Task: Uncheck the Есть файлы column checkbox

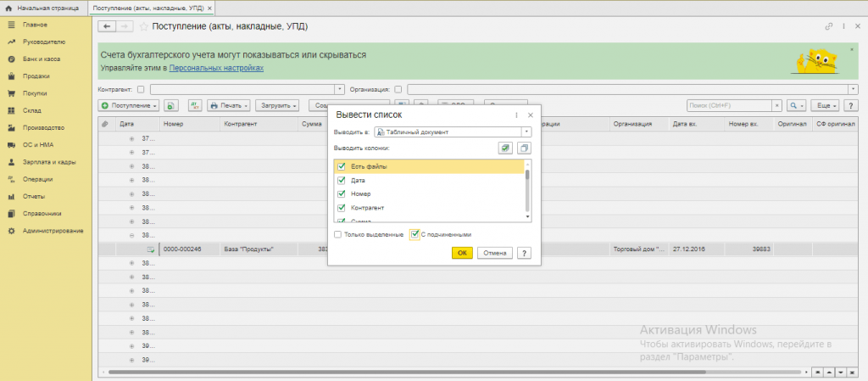Action: (342, 166)
